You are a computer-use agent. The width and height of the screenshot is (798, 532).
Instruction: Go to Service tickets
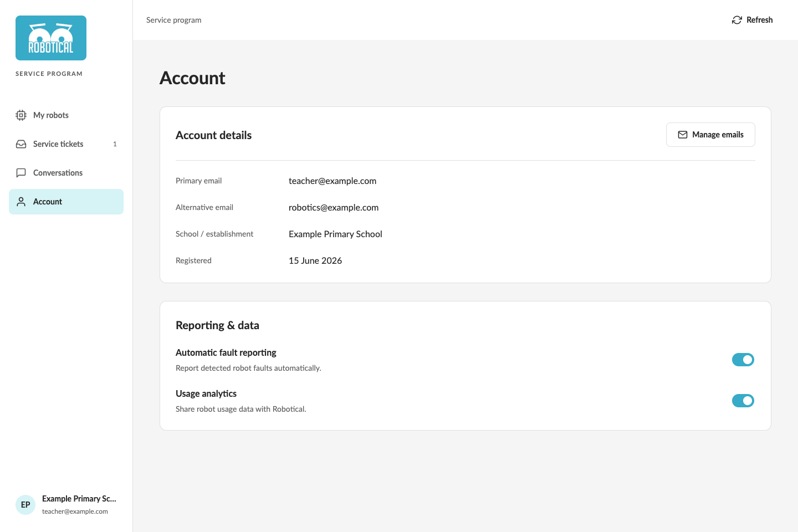(66, 144)
